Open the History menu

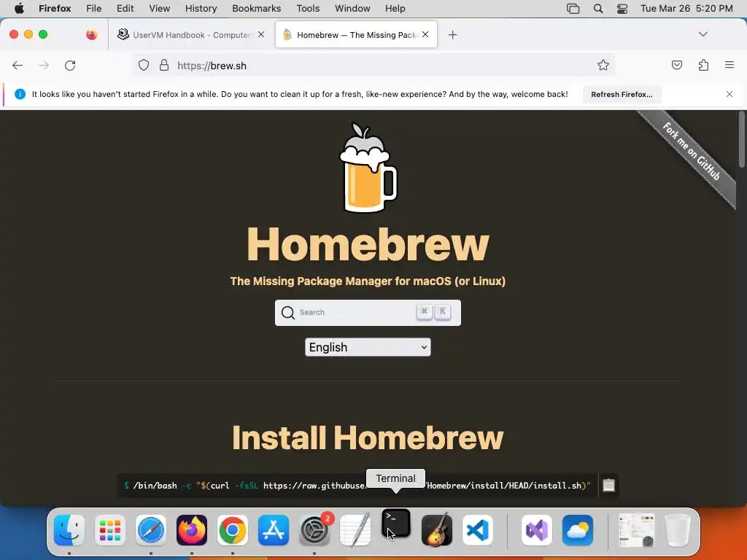point(201,9)
